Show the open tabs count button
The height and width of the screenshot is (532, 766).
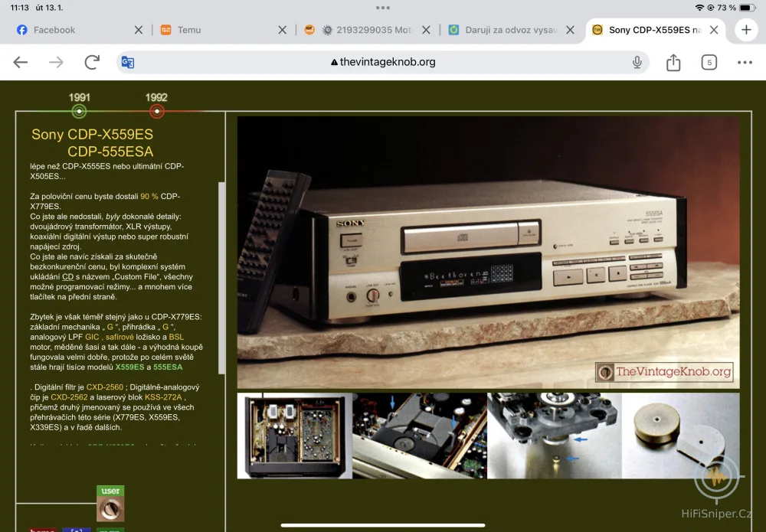(709, 63)
